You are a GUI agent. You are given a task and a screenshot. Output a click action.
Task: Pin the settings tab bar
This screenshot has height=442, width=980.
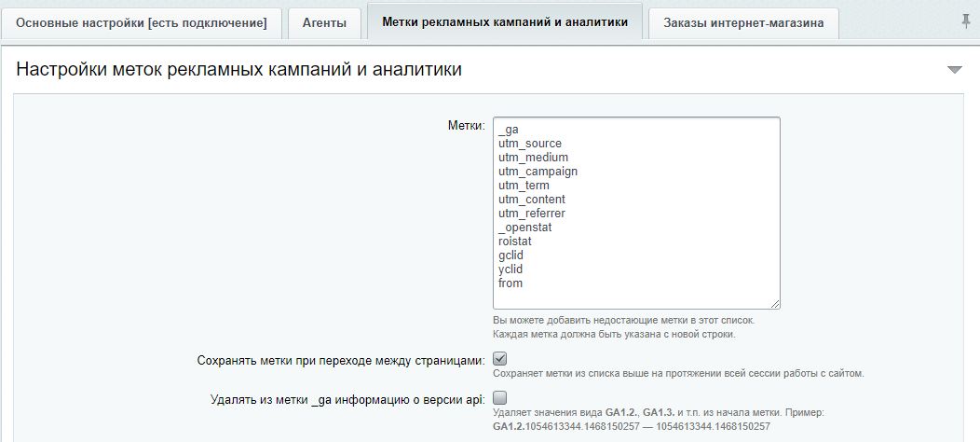964,21
